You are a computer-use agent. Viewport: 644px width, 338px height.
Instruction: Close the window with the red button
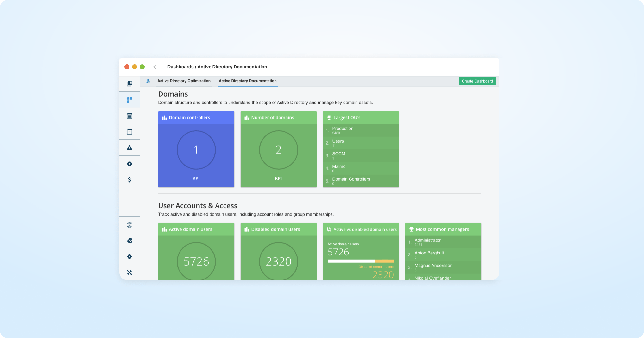[x=127, y=67]
